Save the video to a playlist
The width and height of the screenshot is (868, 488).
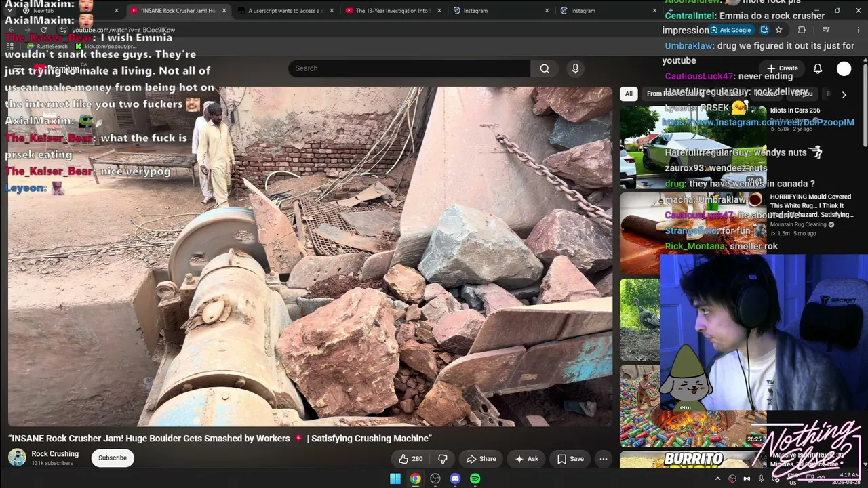[570, 459]
